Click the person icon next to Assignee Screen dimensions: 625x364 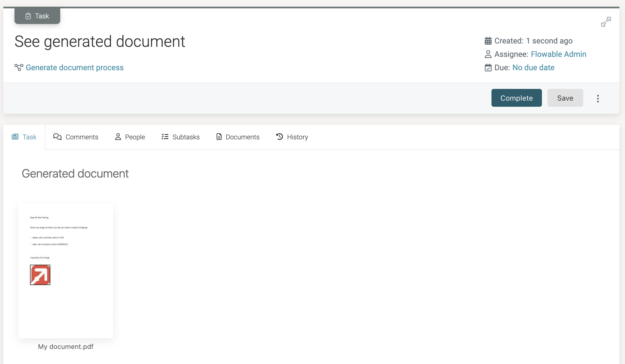pyautogui.click(x=488, y=54)
